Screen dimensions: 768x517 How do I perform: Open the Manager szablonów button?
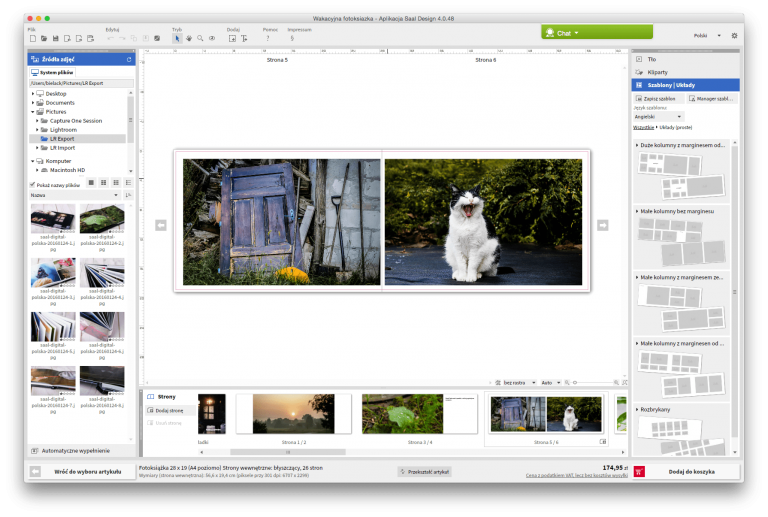tap(711, 98)
